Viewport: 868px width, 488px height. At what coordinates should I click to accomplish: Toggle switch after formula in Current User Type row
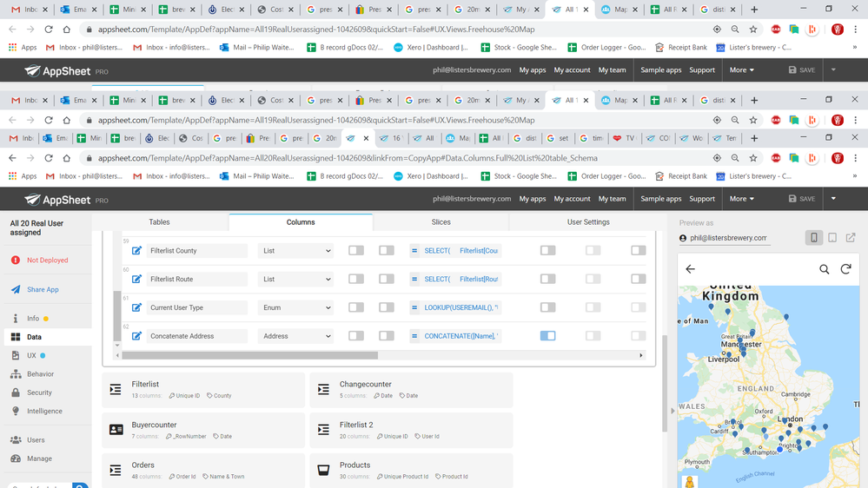[547, 307]
